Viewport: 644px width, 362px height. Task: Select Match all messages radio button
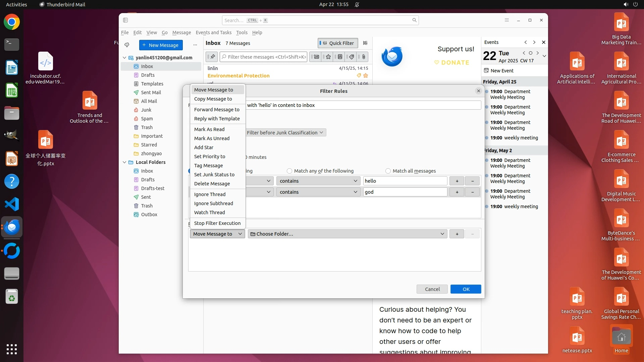click(x=388, y=171)
